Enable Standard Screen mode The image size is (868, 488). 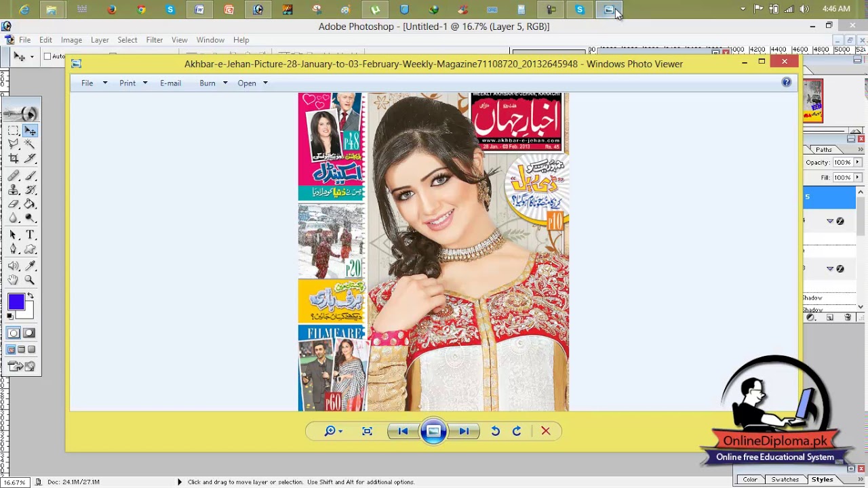[12, 350]
